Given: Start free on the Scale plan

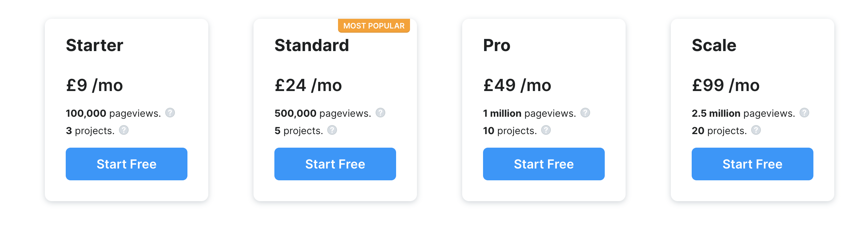Looking at the screenshot, I should (753, 164).
